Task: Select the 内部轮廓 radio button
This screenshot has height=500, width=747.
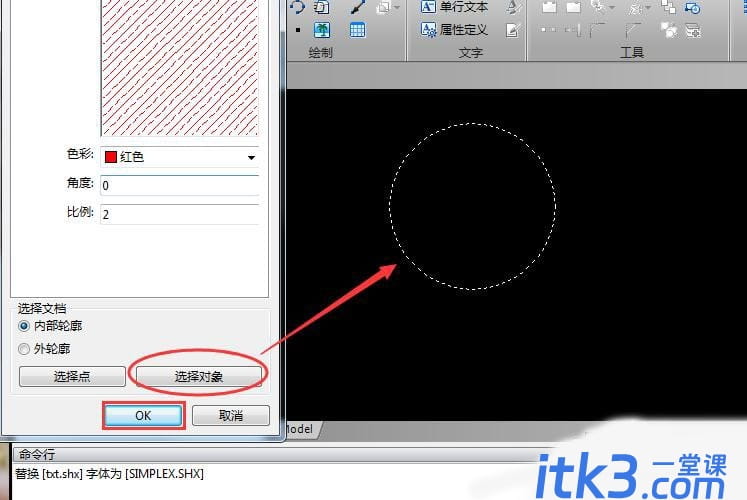Action: pos(24,326)
